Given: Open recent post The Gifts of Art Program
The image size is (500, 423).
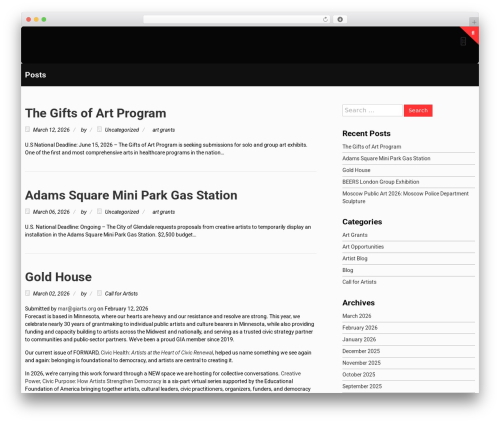Looking at the screenshot, I should pyautogui.click(x=372, y=147).
